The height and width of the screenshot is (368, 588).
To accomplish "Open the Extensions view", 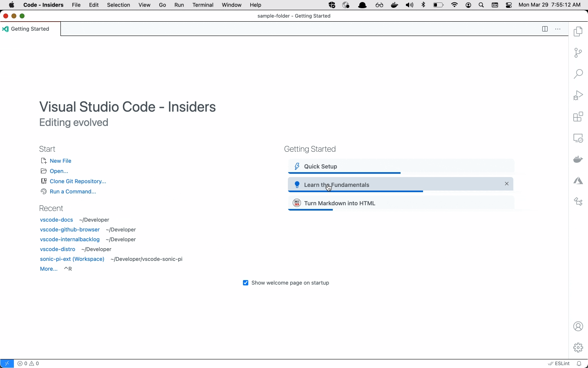I will [579, 117].
